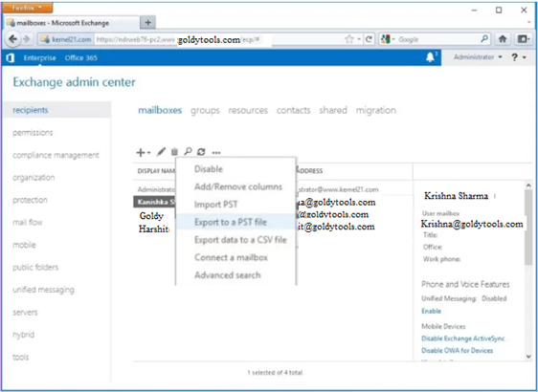Click the browser address bar URL

point(219,39)
